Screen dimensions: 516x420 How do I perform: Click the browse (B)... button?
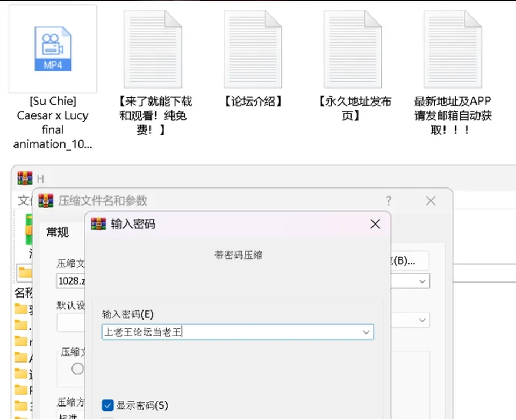[x=410, y=261]
